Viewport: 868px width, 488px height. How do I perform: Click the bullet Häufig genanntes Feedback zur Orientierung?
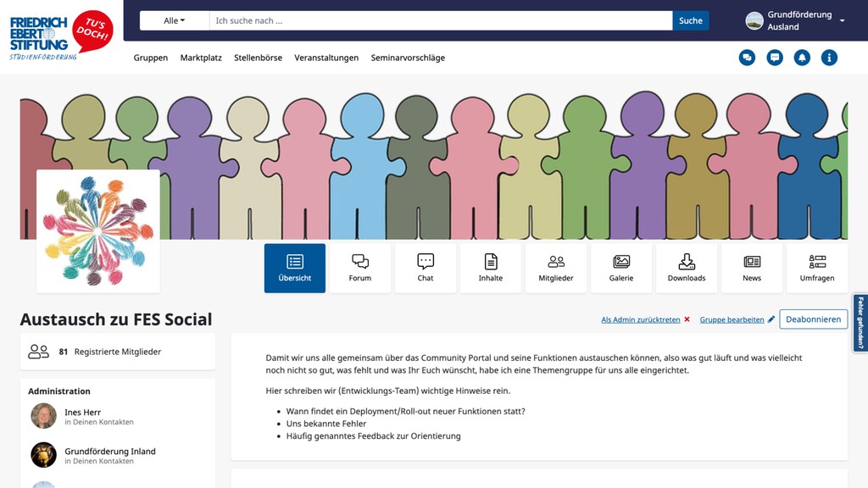373,436
